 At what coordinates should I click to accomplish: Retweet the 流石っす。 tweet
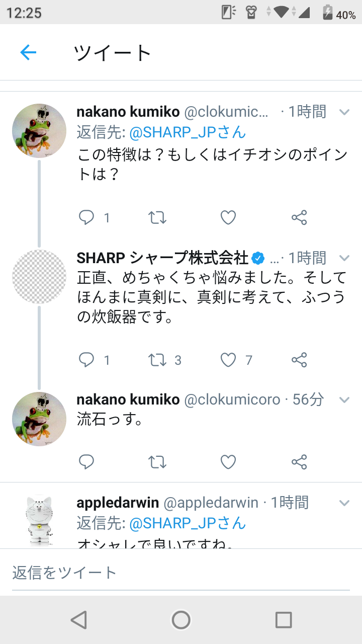[x=157, y=461]
